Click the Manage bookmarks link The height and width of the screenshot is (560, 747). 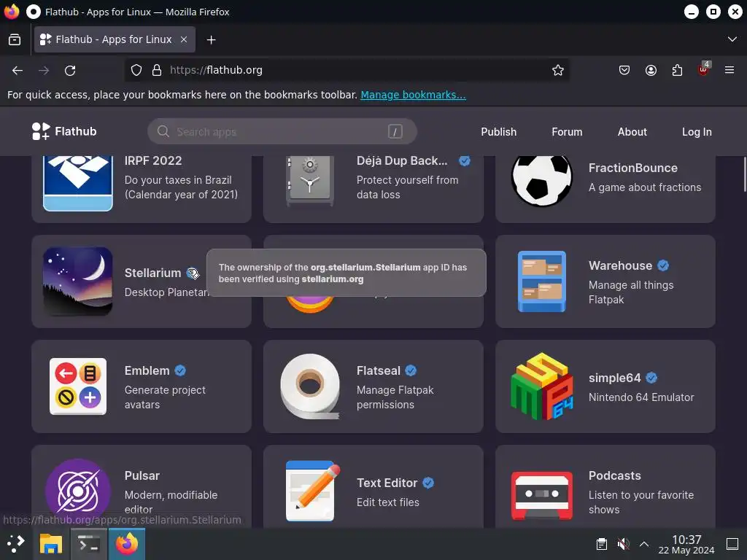[x=413, y=95]
